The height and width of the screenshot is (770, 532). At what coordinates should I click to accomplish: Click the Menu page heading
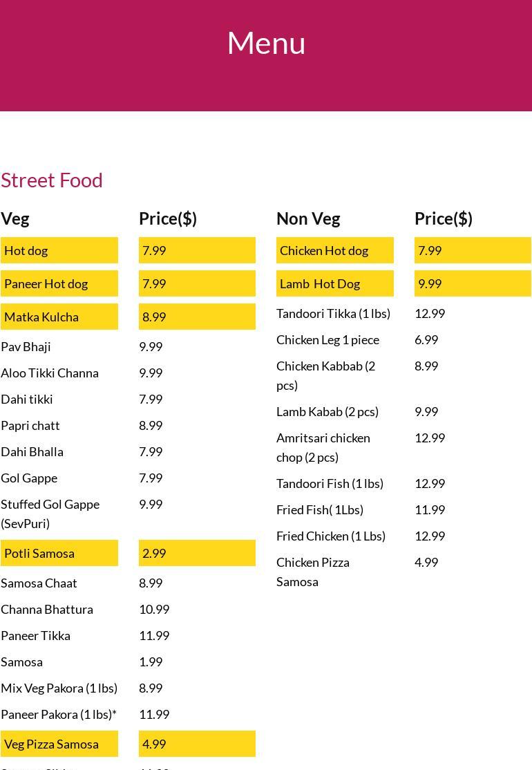266,43
